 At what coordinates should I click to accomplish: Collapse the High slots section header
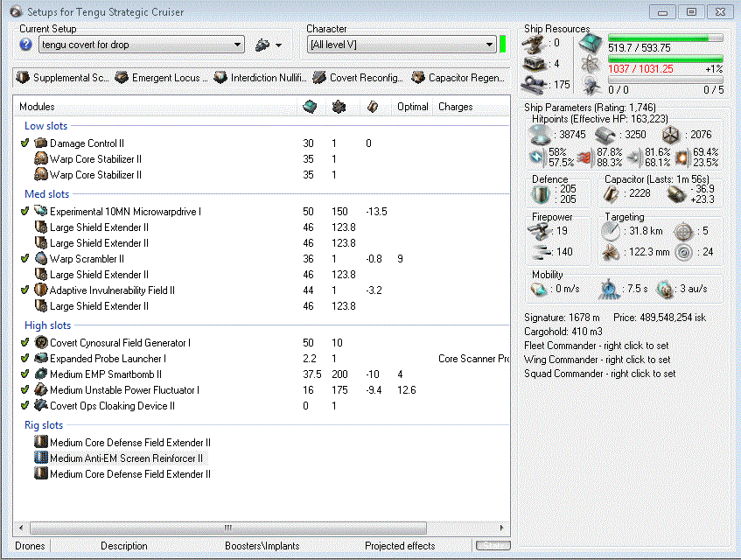coord(48,325)
